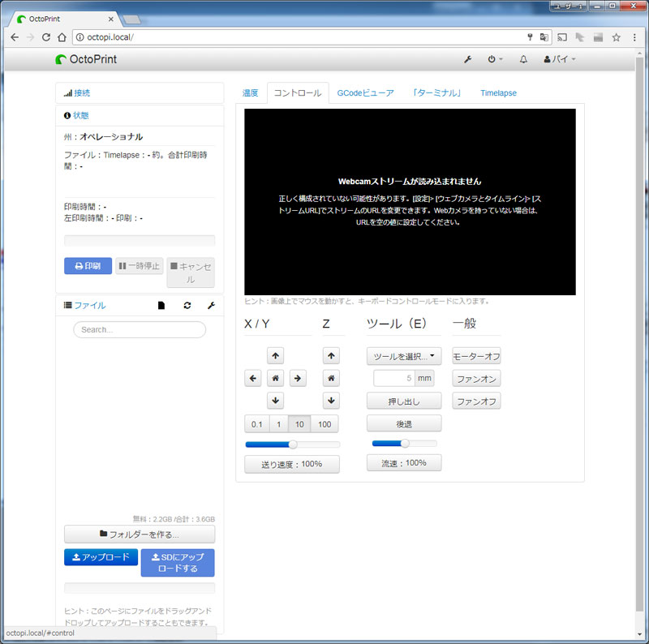Click the 一時停止 pause button
The height and width of the screenshot is (644, 649).
click(139, 266)
